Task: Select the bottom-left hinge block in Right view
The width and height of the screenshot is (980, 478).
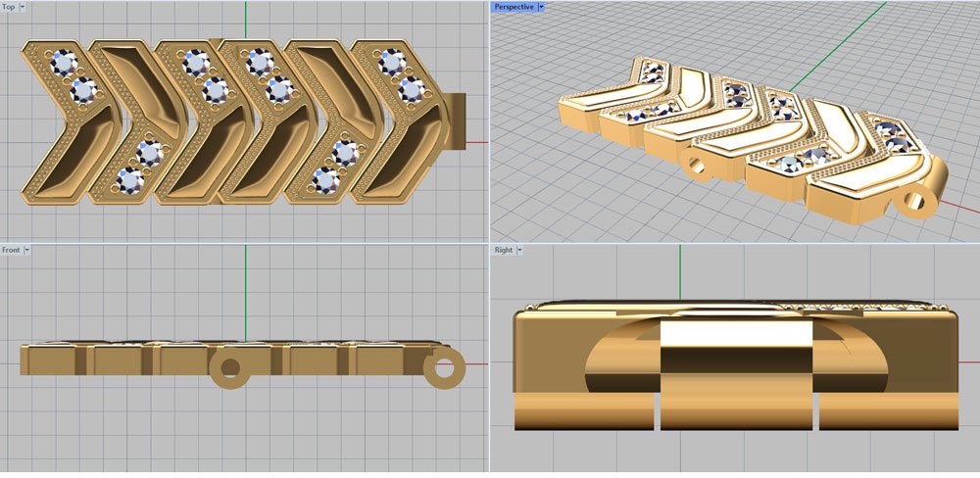Action: [584, 412]
